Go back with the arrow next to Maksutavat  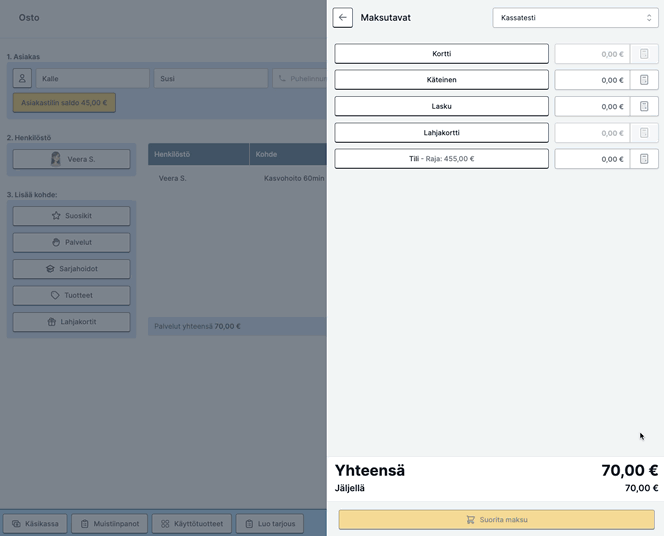pos(342,18)
